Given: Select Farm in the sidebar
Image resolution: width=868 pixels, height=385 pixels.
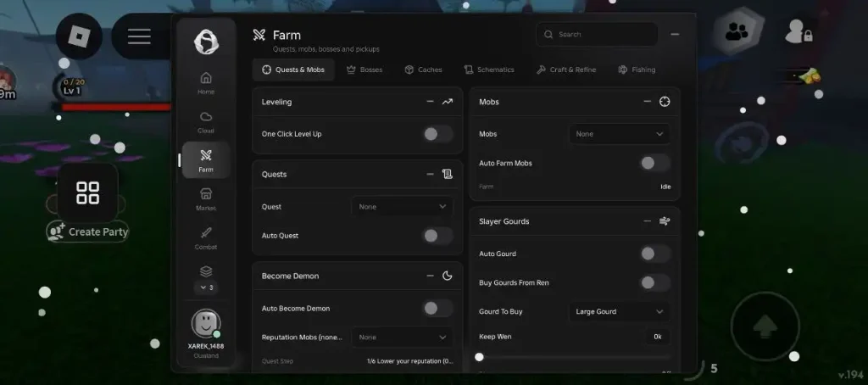Looking at the screenshot, I should pos(206,160).
